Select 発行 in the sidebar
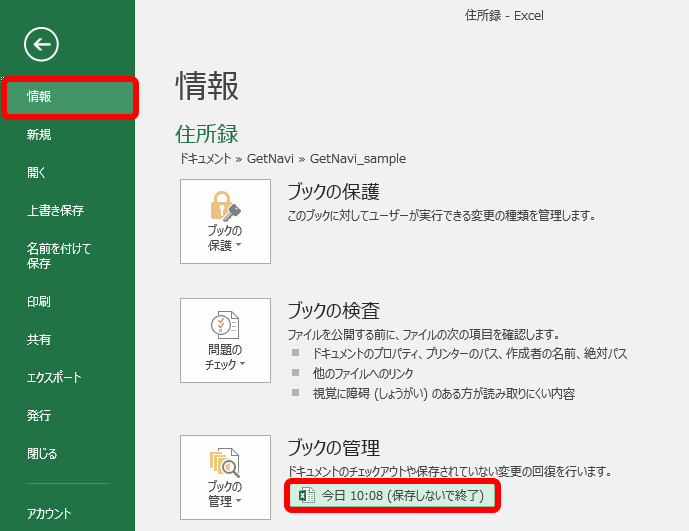This screenshot has width=689, height=531. [x=39, y=415]
